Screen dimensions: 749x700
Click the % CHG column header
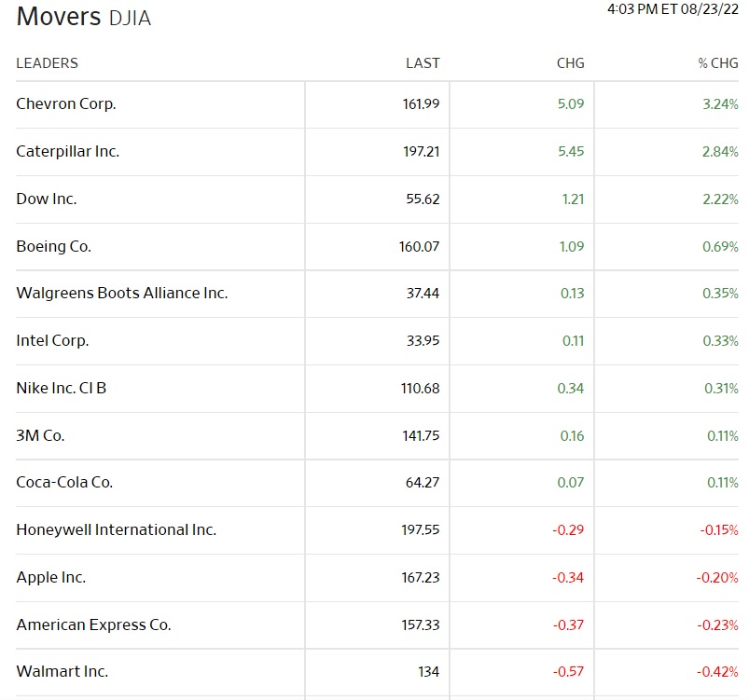[718, 63]
